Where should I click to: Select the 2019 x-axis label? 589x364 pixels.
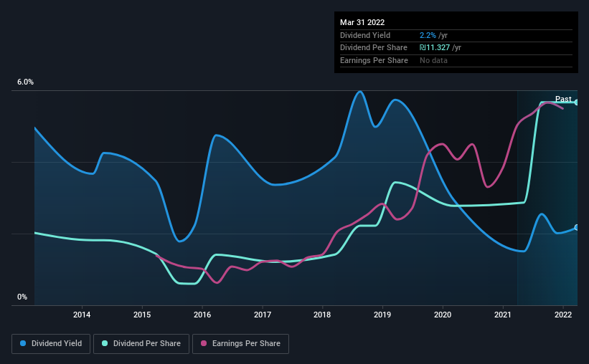pyautogui.click(x=382, y=315)
